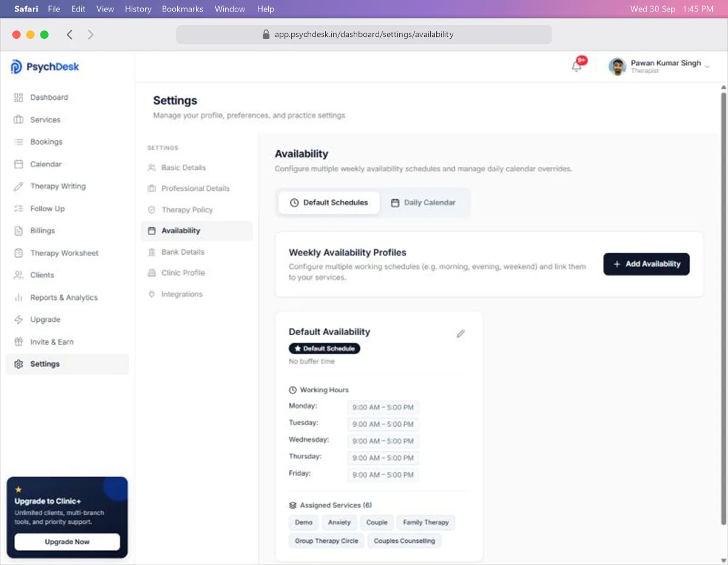Click the Basic Details person icon

152,167
